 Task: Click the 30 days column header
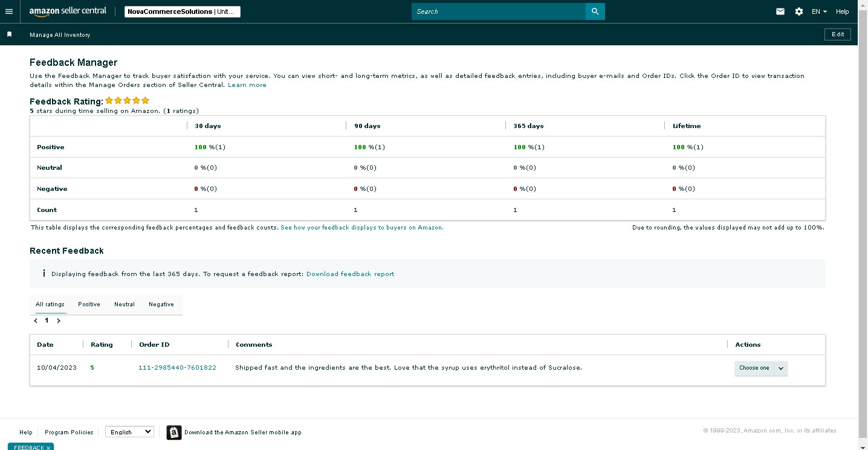click(x=207, y=126)
